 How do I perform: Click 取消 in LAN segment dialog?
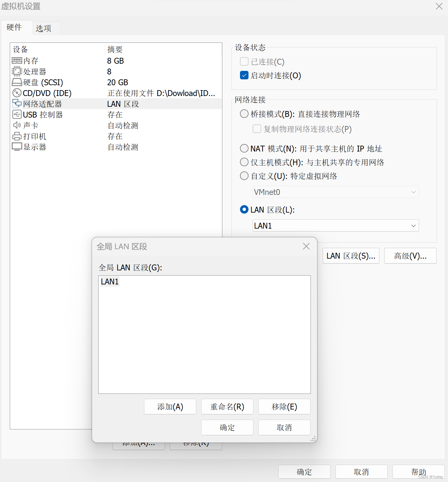pos(284,427)
